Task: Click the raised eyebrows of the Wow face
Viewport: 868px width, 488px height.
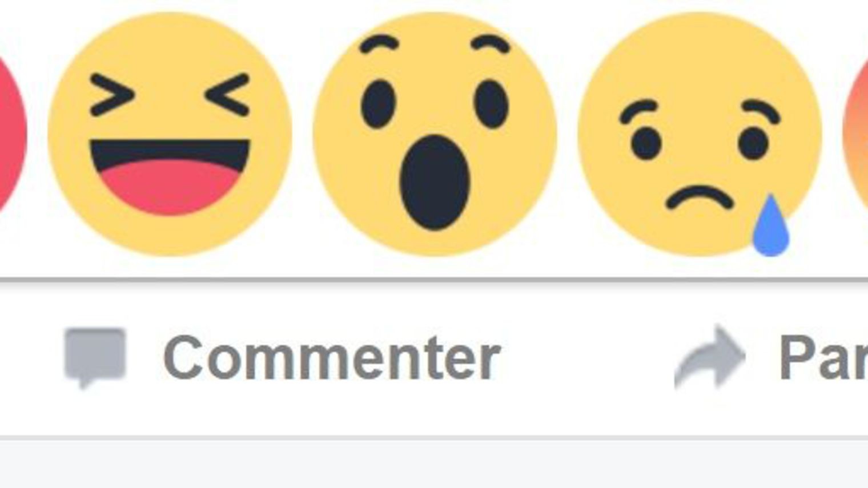Action: pos(435,44)
